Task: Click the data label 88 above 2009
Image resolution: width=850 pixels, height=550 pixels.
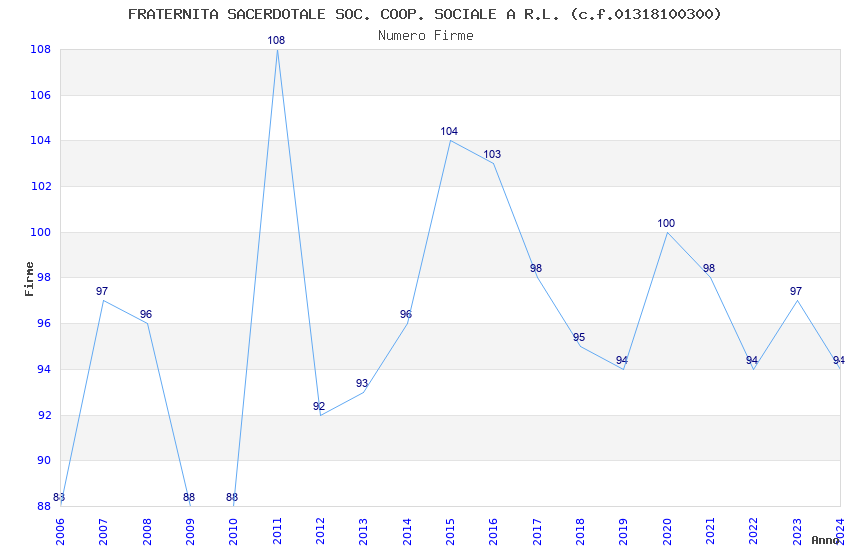Action: (189, 497)
